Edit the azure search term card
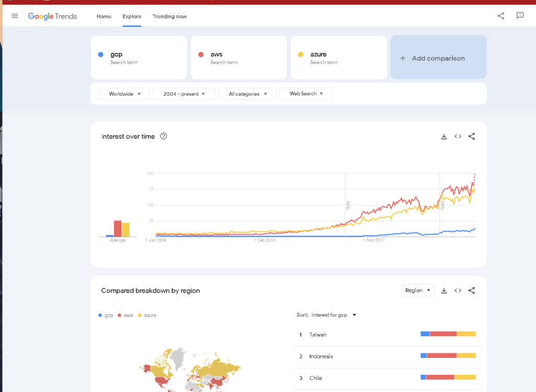The height and width of the screenshot is (392, 536). [x=339, y=58]
